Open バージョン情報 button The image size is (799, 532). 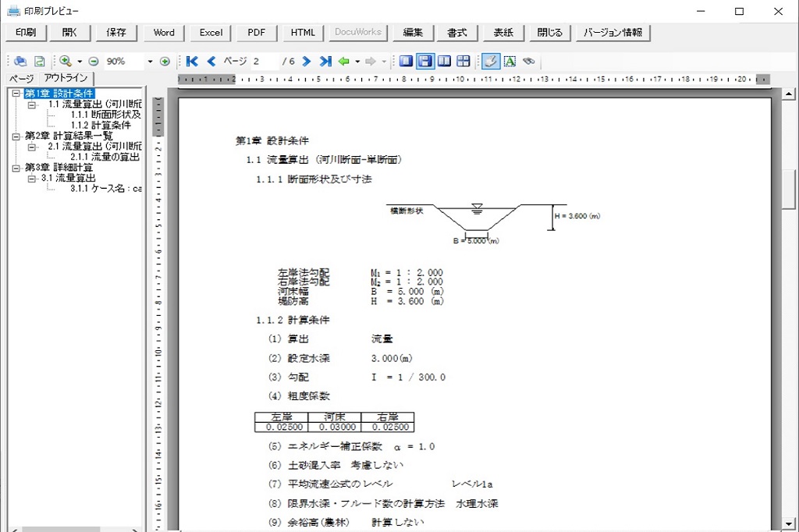[x=613, y=33]
